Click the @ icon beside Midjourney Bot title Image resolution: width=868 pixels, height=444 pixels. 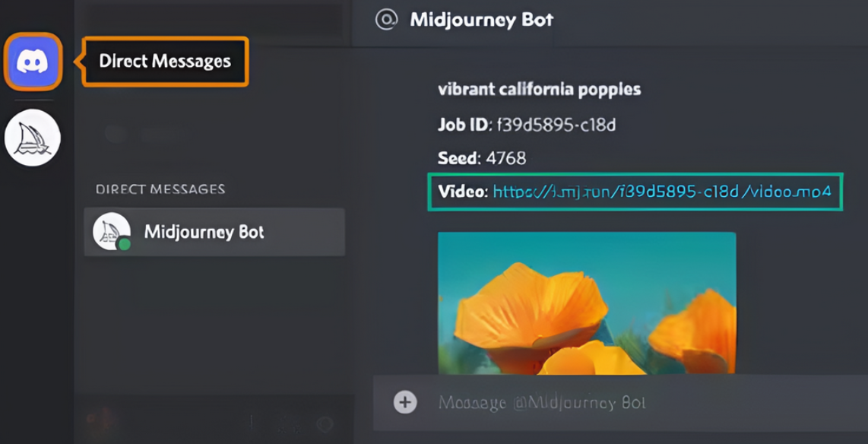pyautogui.click(x=386, y=20)
